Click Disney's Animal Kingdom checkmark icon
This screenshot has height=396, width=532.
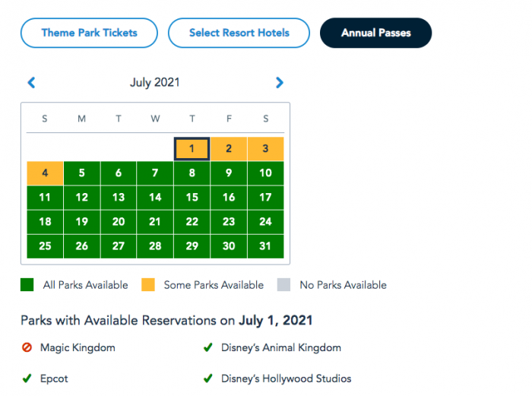[x=208, y=347]
